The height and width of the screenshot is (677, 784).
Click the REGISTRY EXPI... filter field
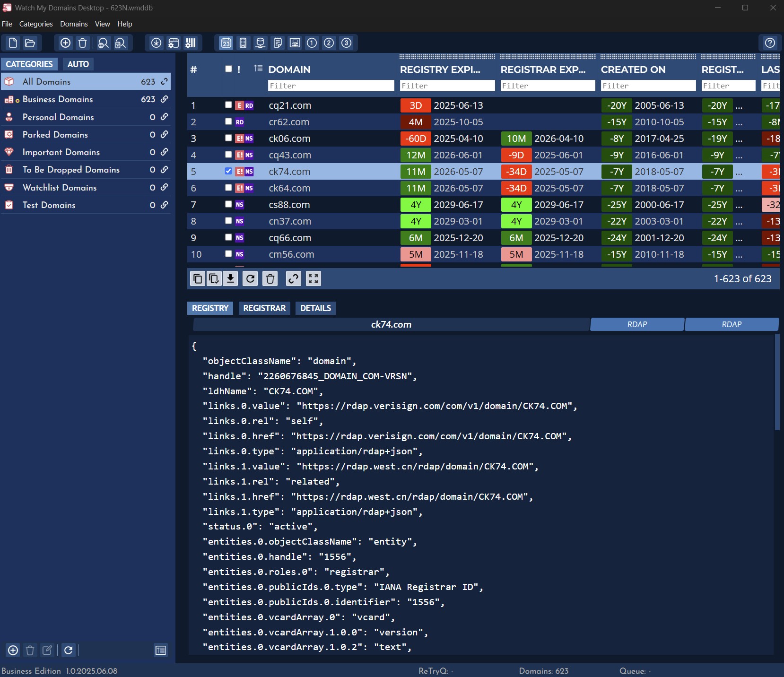pyautogui.click(x=447, y=86)
